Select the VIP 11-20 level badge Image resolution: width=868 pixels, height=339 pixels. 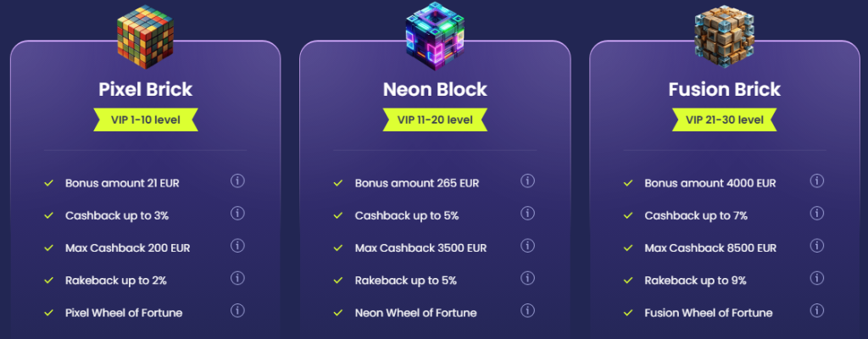point(435,119)
